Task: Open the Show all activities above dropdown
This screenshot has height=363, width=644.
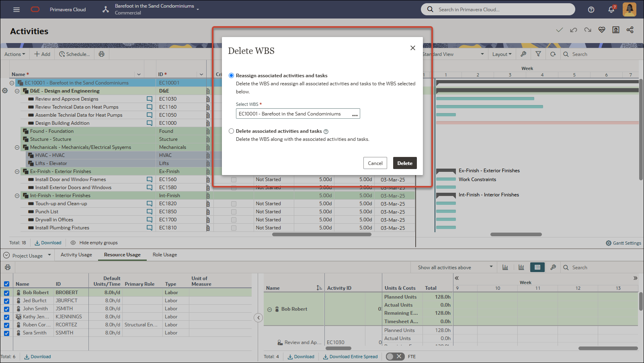Action: click(x=455, y=267)
